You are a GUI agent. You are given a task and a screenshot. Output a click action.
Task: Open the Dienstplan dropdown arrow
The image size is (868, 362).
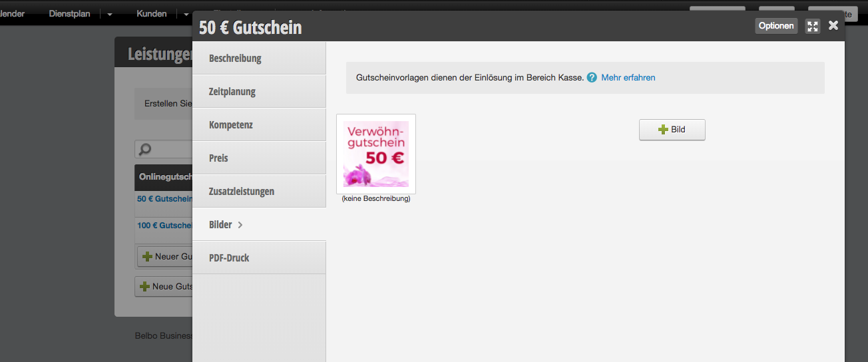(109, 14)
